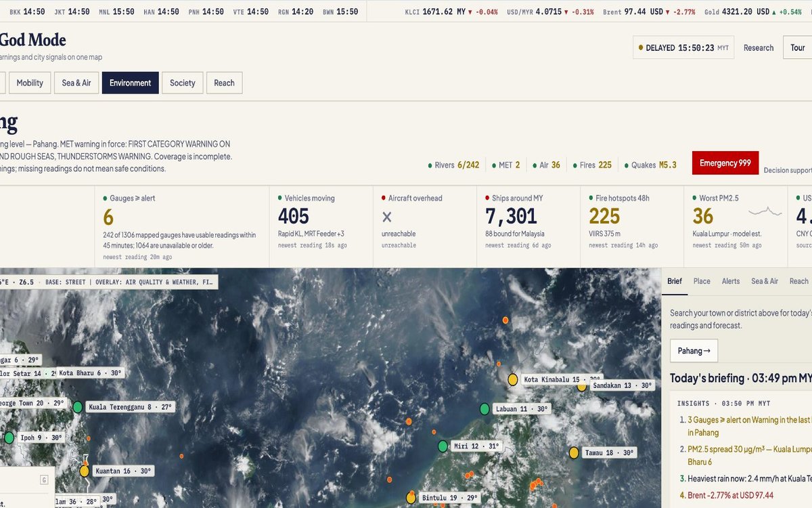Click the KLCI 1671.62 ticker item
This screenshot has width=812, height=508.
click(450, 12)
